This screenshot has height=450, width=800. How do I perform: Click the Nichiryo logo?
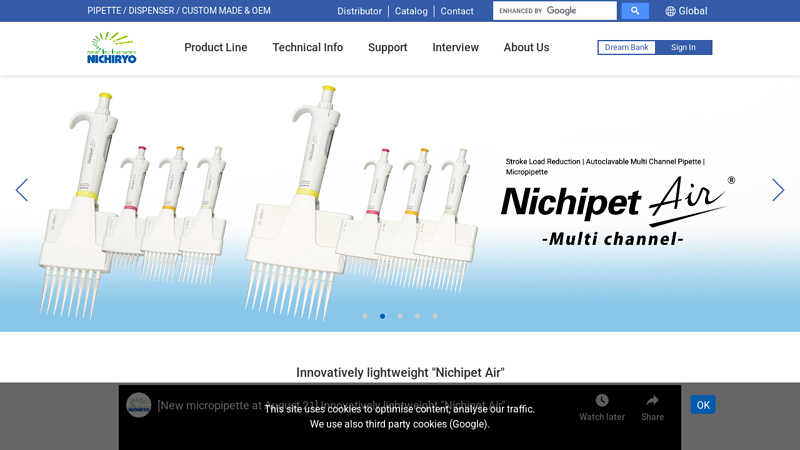(x=111, y=47)
